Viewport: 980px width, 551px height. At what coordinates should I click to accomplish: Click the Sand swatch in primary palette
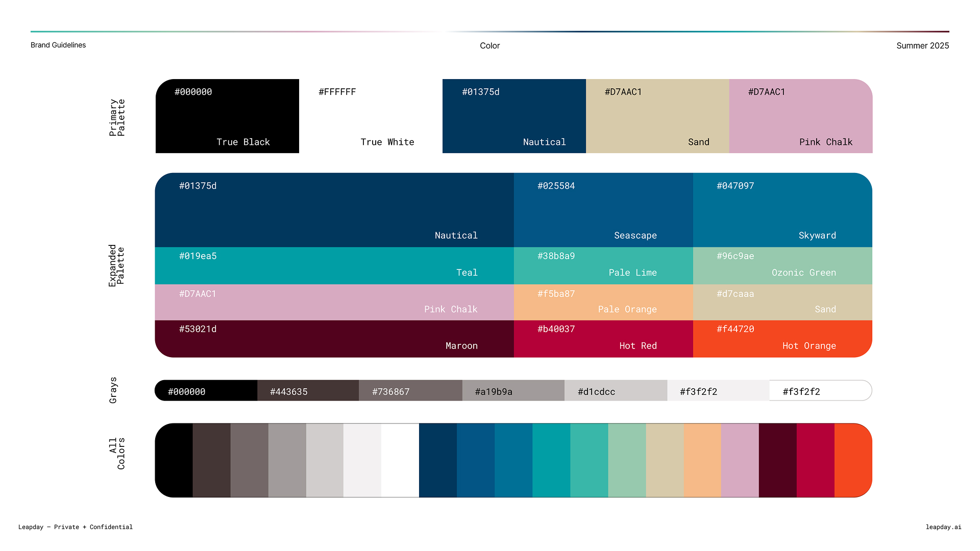(657, 116)
